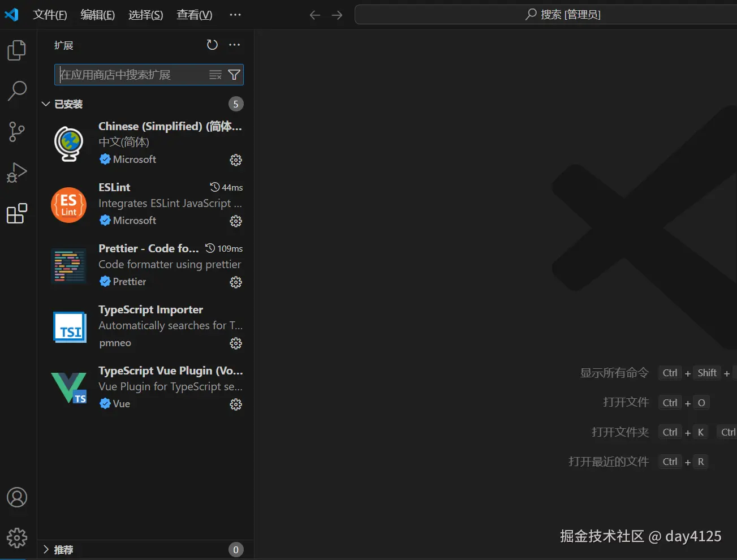Click the TypeScript Importer TSI logo

pyautogui.click(x=69, y=327)
